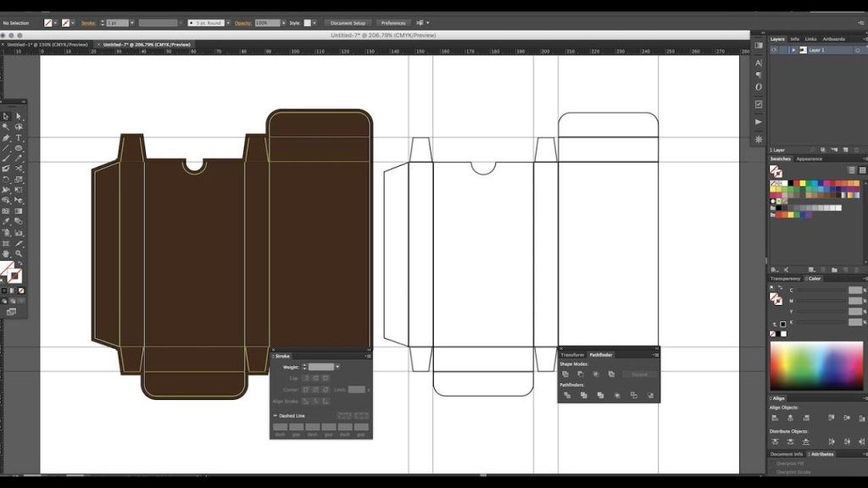
Task: Select the Pen tool
Action: pyautogui.click(x=6, y=137)
